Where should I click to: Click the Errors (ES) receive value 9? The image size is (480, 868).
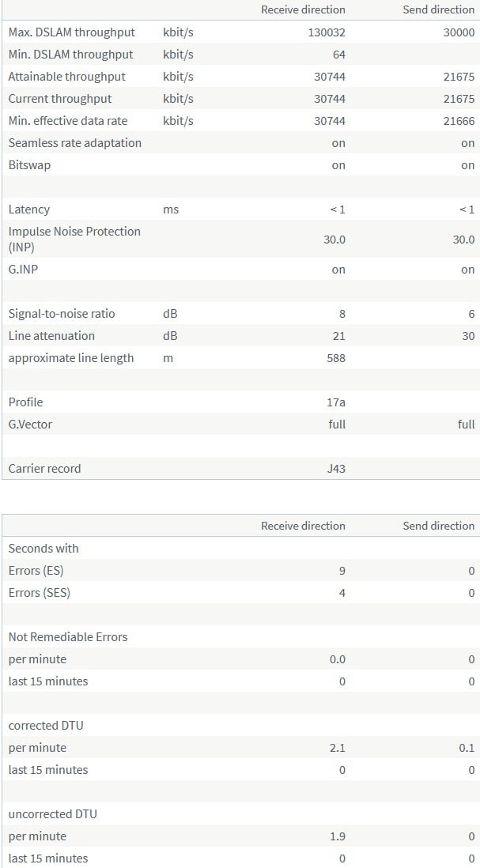tap(342, 572)
